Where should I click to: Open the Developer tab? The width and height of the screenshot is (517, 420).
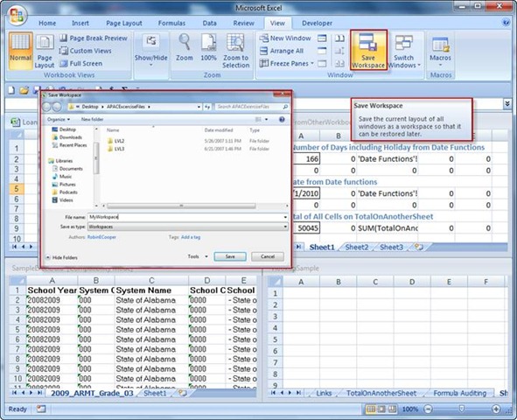pos(317,23)
